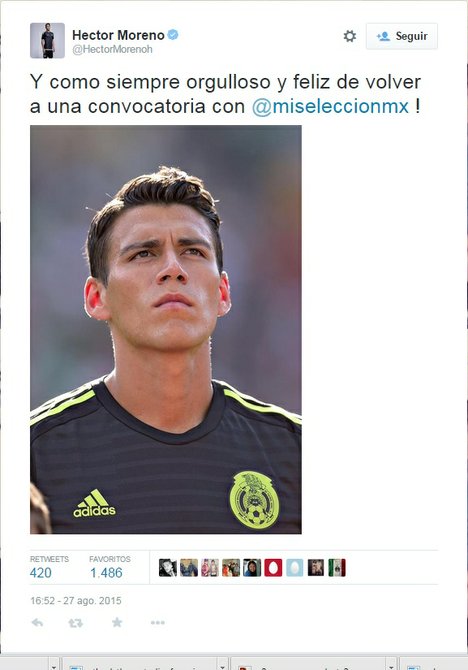
Task: Open Hector Moreno's profile picture
Action: click(47, 40)
